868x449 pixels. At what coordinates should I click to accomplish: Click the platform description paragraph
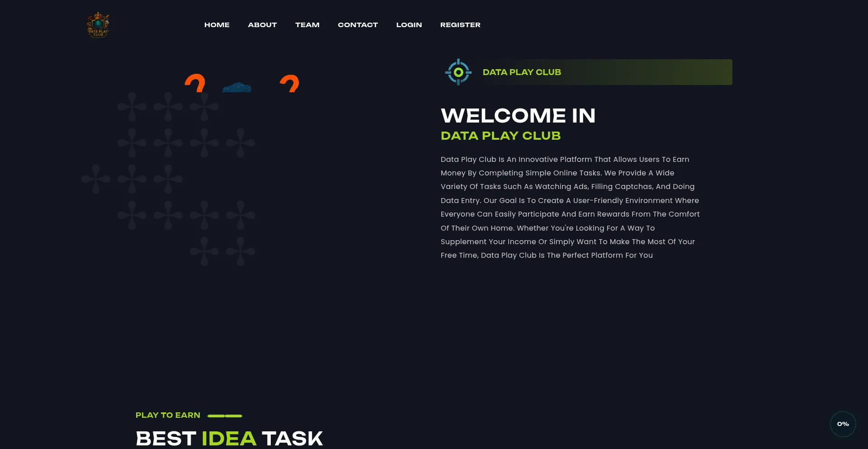pos(570,207)
